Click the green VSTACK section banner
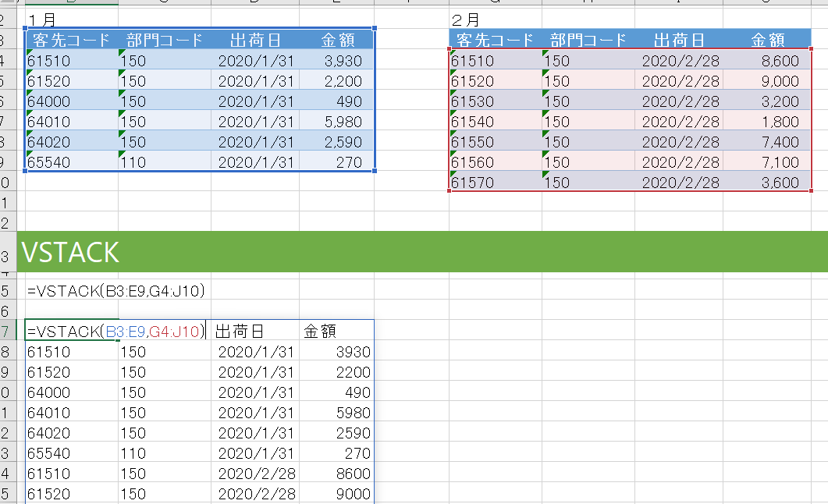The width and height of the screenshot is (828, 504). click(x=414, y=251)
